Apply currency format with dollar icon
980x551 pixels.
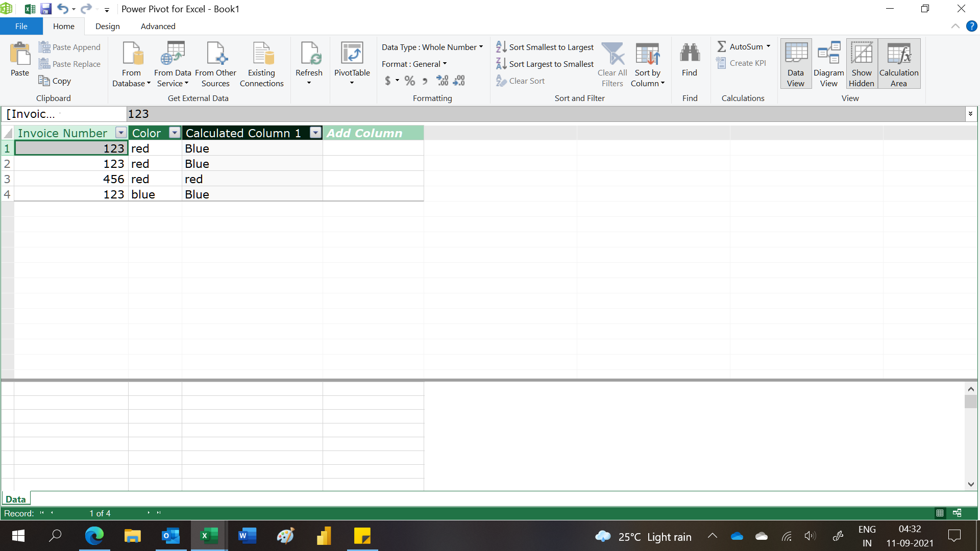point(388,81)
